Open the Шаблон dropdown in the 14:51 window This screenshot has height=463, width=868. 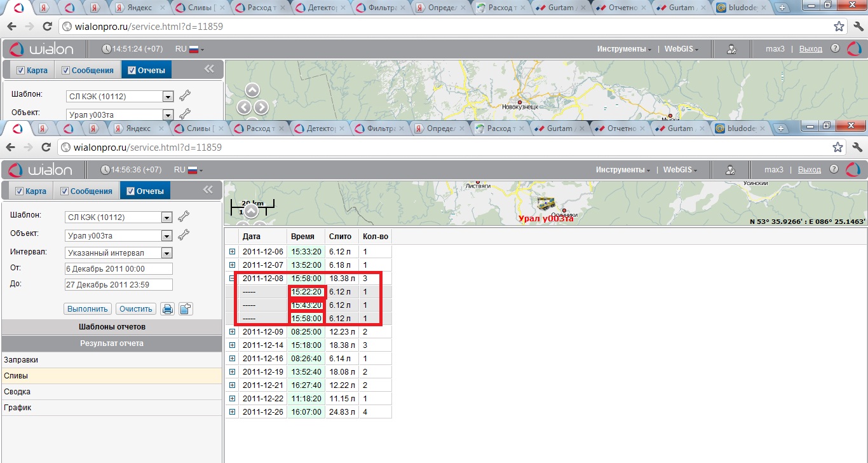pyautogui.click(x=168, y=97)
